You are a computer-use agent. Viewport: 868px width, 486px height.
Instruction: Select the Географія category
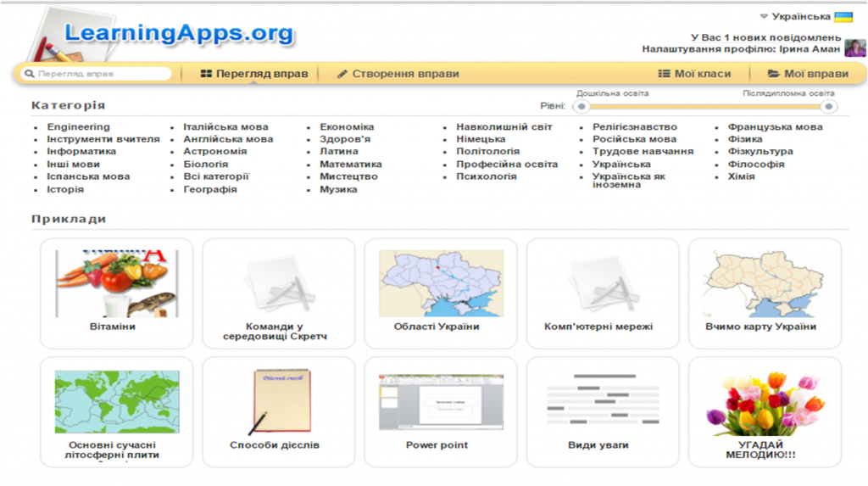210,189
